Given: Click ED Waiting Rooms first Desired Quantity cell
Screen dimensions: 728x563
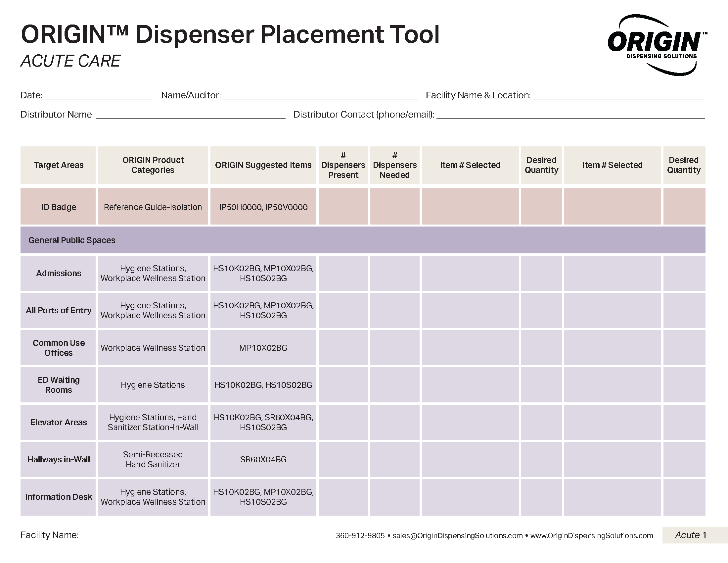Looking at the screenshot, I should [541, 385].
